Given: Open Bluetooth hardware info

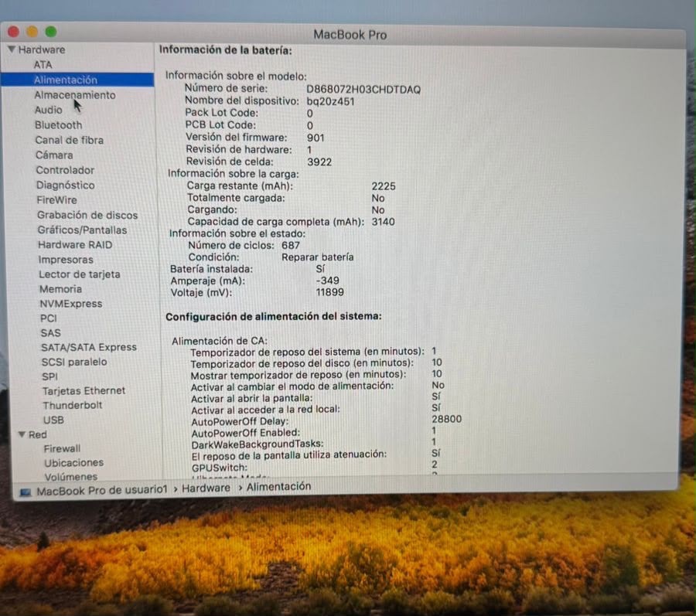Looking at the screenshot, I should pos(59,125).
